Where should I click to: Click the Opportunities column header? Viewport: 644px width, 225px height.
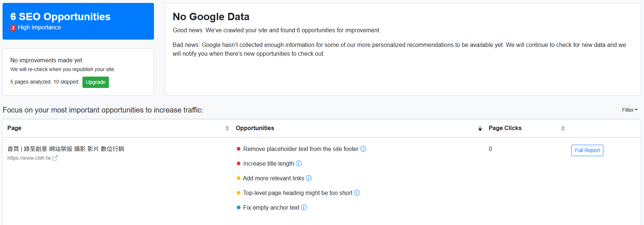pyautogui.click(x=255, y=128)
